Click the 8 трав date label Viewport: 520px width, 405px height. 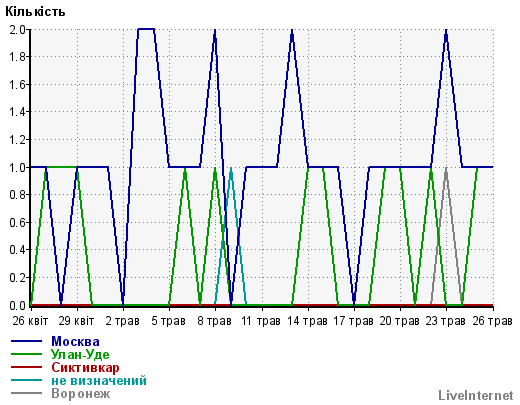point(214,321)
